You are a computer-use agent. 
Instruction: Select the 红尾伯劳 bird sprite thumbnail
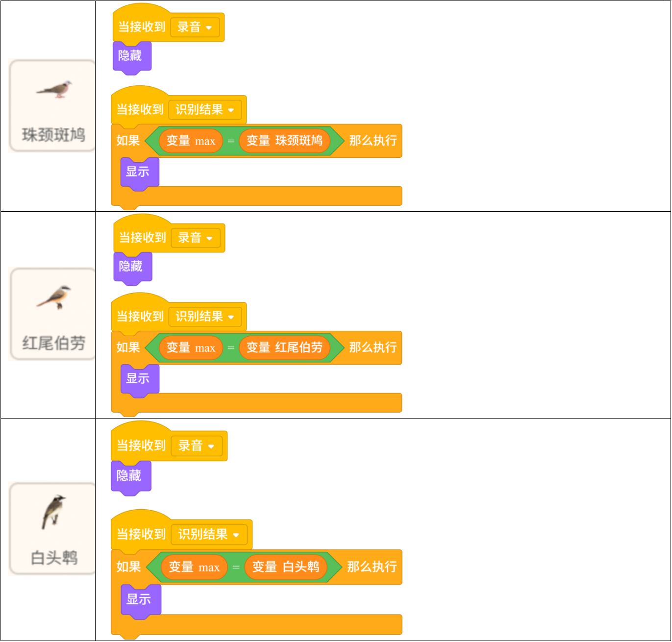53,314
